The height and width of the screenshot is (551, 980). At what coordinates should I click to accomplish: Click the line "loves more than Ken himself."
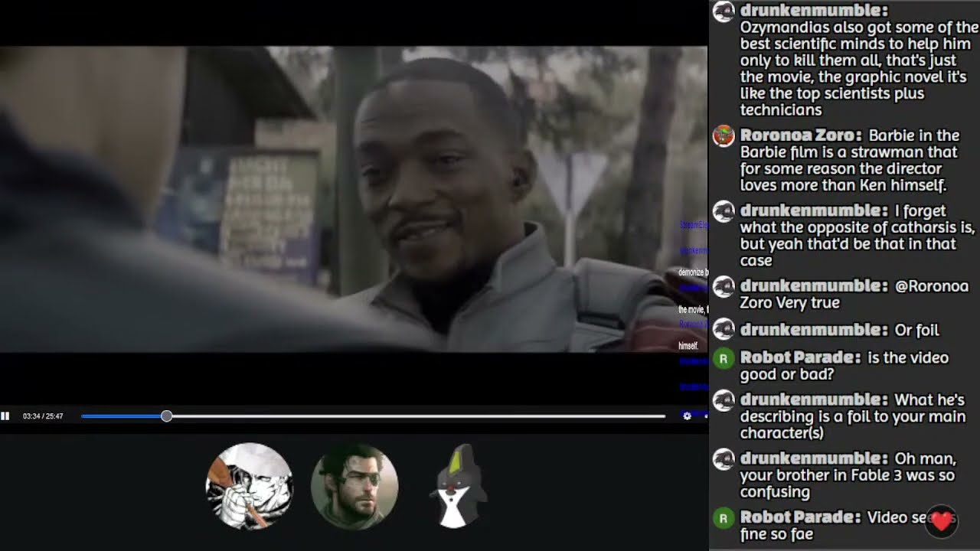tap(844, 185)
